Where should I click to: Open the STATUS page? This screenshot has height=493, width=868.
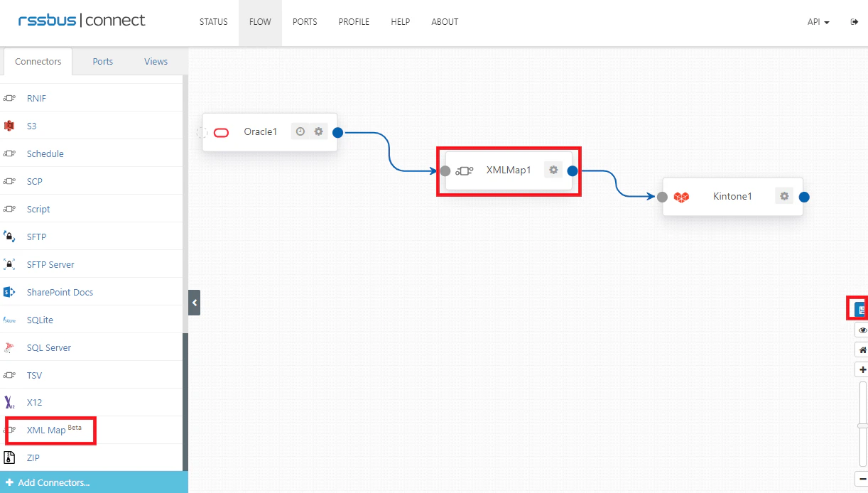click(x=213, y=22)
